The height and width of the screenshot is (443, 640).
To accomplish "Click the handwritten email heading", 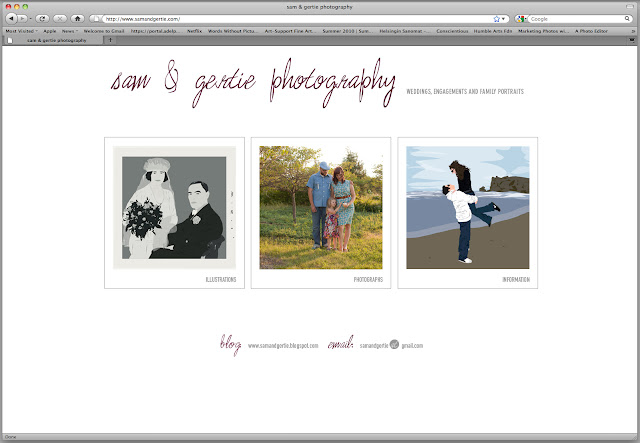I will [x=341, y=343].
